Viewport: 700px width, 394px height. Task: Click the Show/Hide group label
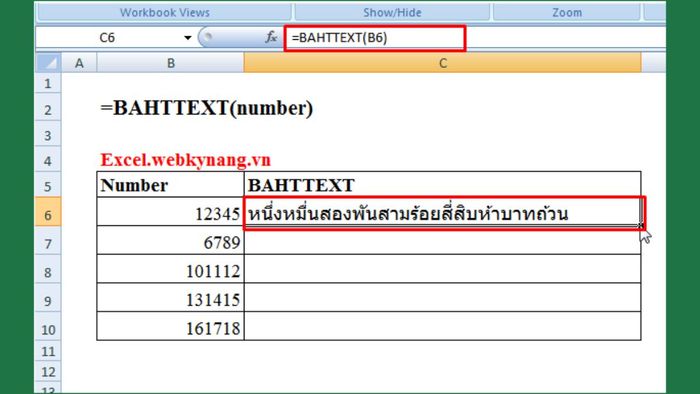point(392,12)
